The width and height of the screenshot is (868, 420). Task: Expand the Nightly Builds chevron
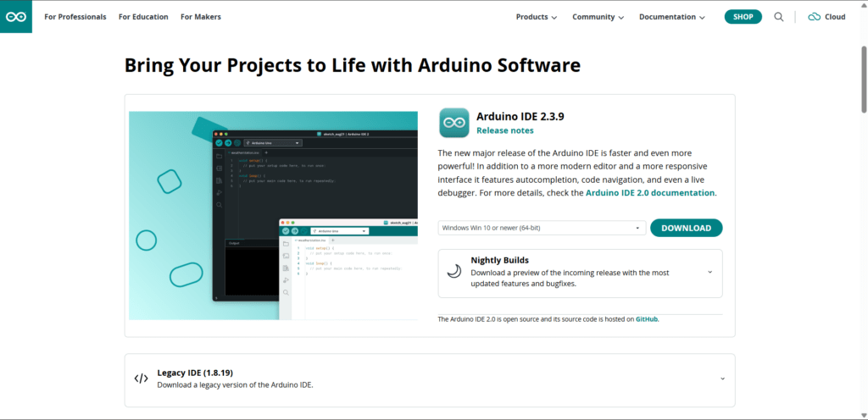click(710, 272)
